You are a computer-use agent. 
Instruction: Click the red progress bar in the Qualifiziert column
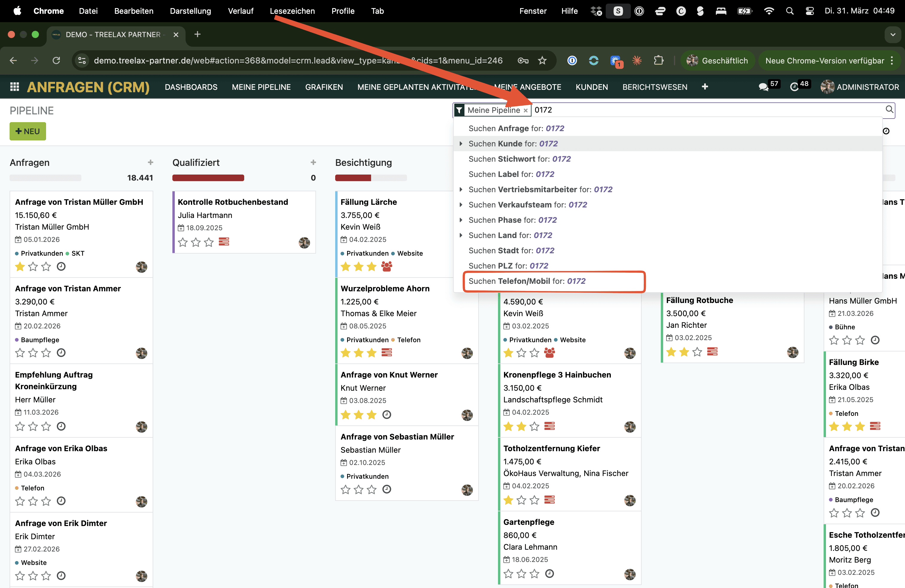pos(208,178)
